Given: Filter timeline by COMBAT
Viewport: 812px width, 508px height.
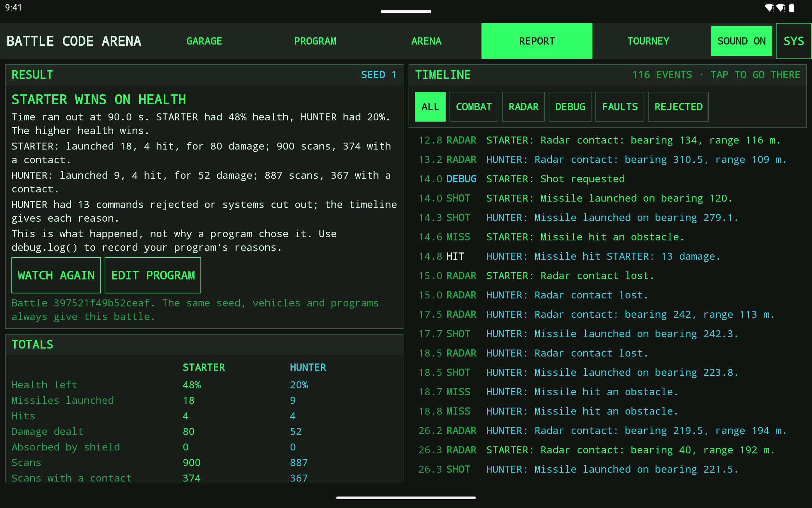Looking at the screenshot, I should [474, 107].
